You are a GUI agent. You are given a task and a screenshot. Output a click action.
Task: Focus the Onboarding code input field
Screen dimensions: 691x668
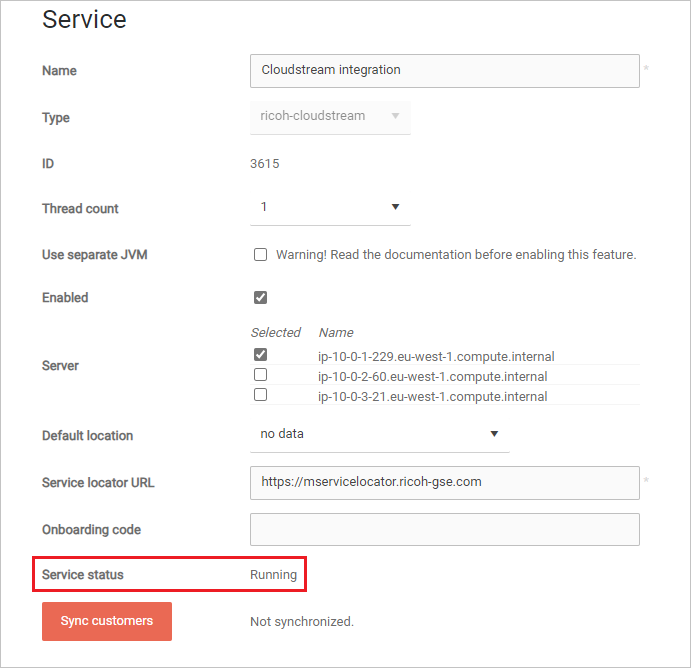[x=444, y=529]
